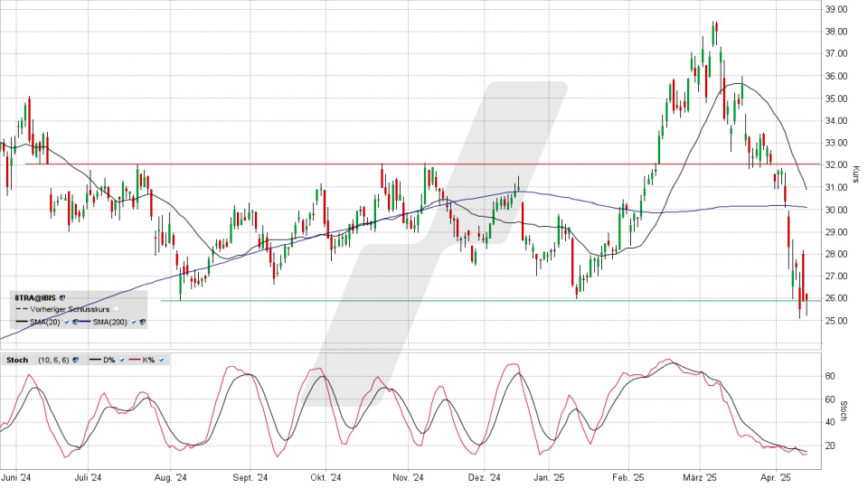Click the 32.00 price axis label

click(x=835, y=164)
